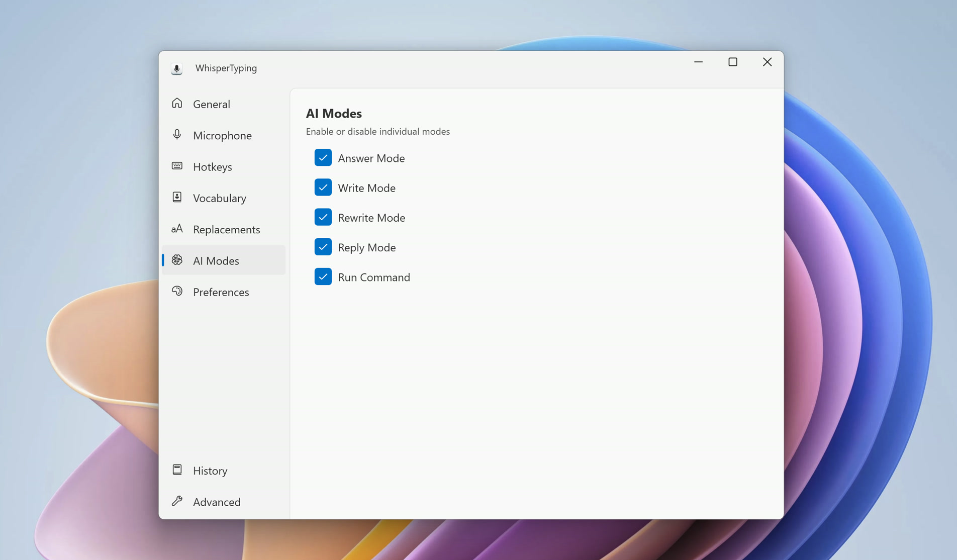Open the Hotkeys keyboard icon
This screenshot has height=560, width=957.
(x=177, y=166)
